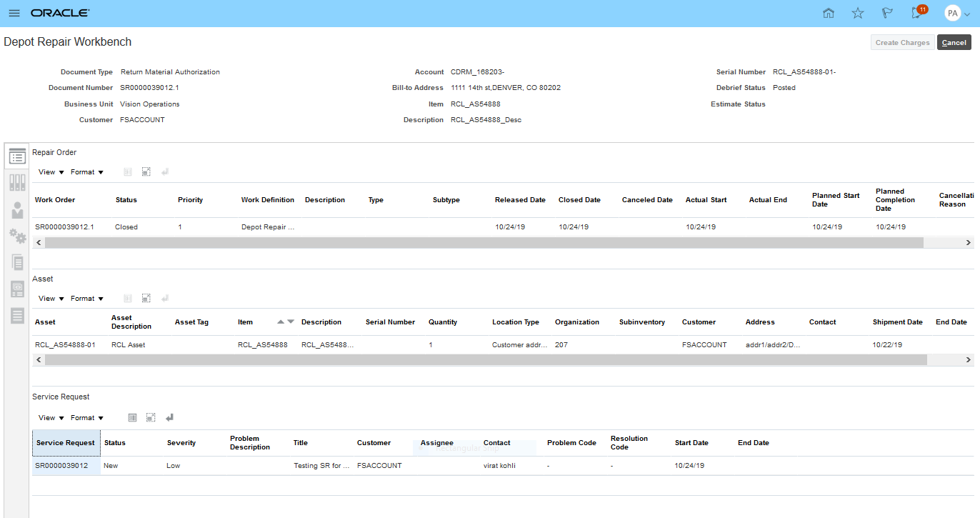
Task: Click the Customer addr location type cell
Action: click(x=520, y=345)
